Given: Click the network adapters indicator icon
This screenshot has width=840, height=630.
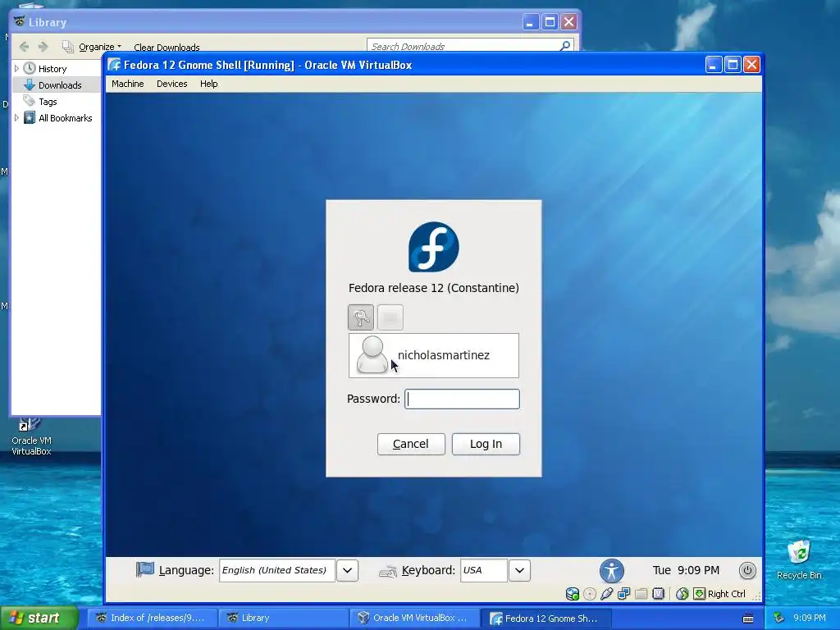Looking at the screenshot, I should click(623, 594).
